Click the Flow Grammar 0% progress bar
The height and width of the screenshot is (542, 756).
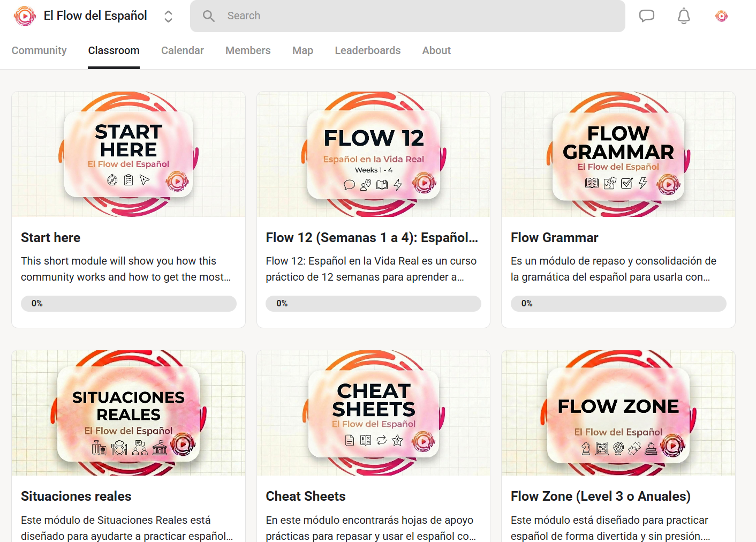point(618,304)
